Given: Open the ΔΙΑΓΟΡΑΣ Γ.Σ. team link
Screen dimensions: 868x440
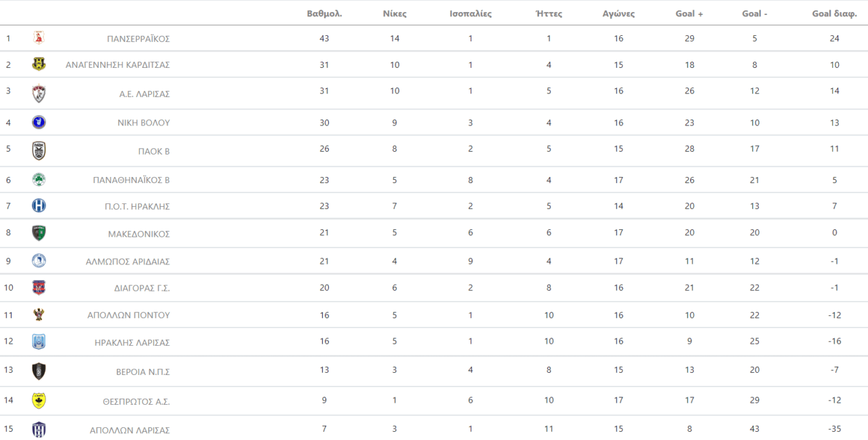Looking at the screenshot, I should 142,288.
